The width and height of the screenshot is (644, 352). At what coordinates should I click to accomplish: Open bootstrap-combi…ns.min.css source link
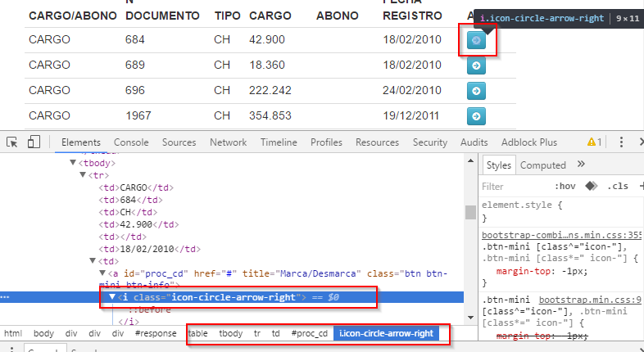561,235
